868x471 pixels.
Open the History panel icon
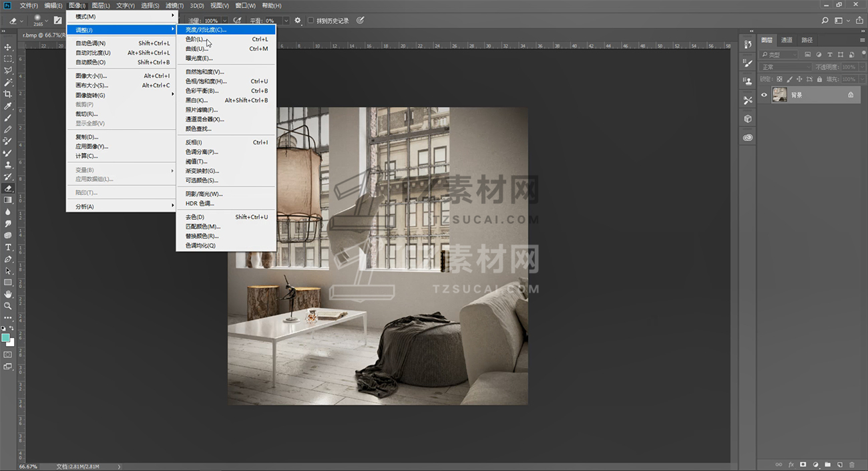click(x=747, y=44)
